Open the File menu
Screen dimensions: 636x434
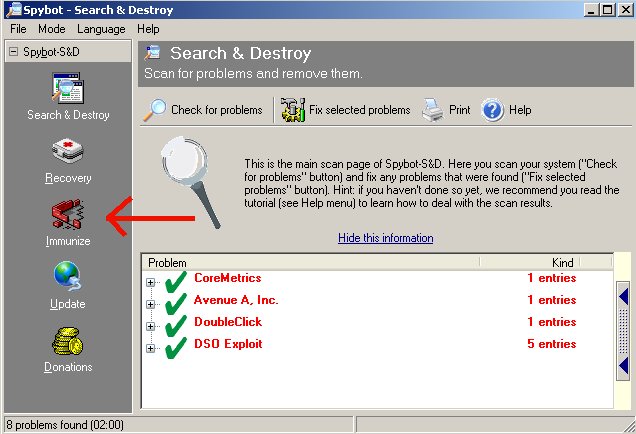coord(18,29)
